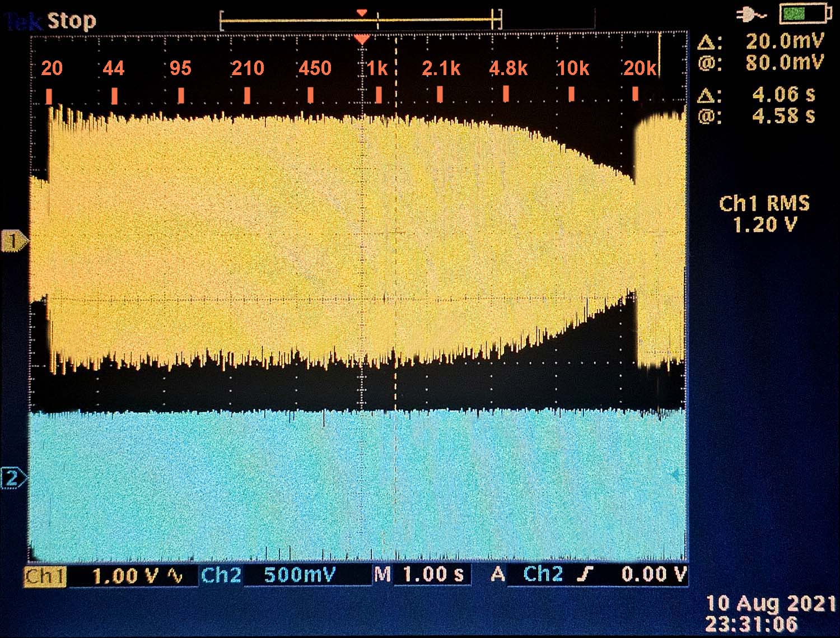840x638 pixels.
Task: Click the Stop acquisition status
Action: [x=72, y=21]
